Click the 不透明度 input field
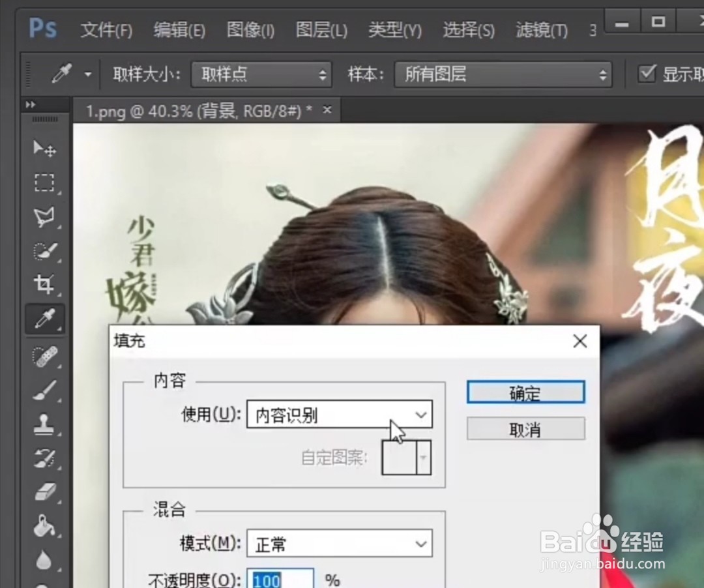 pyautogui.click(x=280, y=580)
